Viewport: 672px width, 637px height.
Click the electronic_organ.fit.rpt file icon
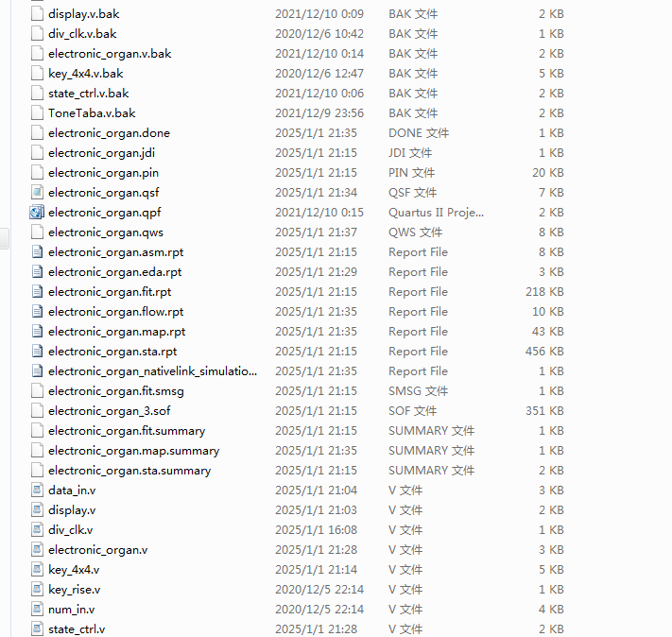[37, 292]
